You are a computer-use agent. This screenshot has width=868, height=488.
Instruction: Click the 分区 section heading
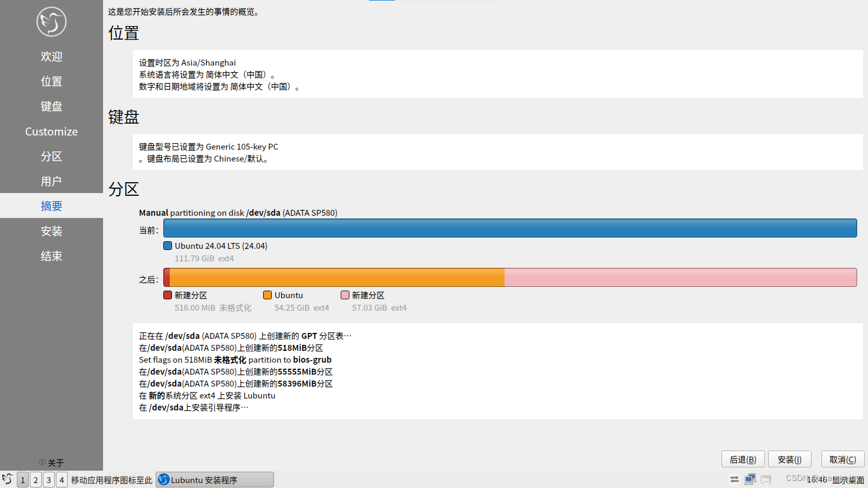tap(124, 189)
